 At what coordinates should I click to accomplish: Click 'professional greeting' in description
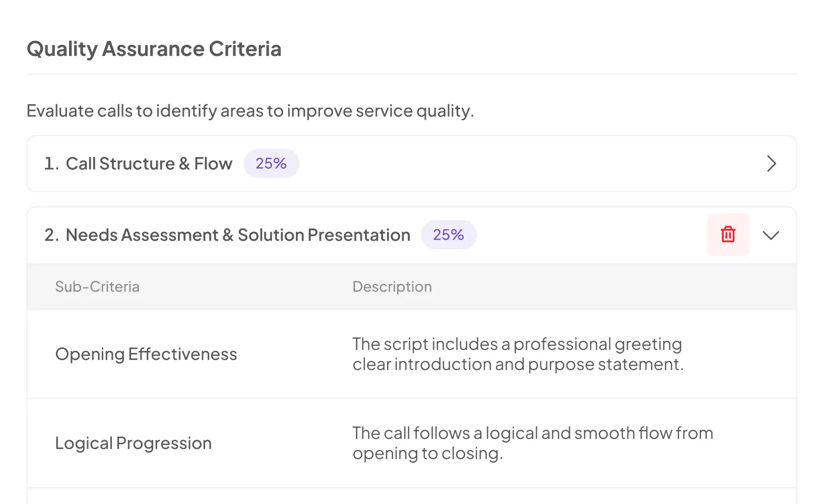(598, 344)
